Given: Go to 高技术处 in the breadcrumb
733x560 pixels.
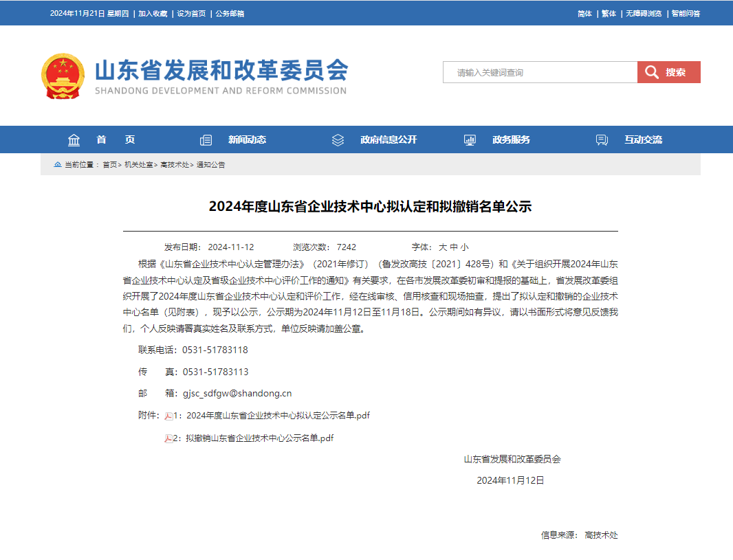Looking at the screenshot, I should coord(176,165).
